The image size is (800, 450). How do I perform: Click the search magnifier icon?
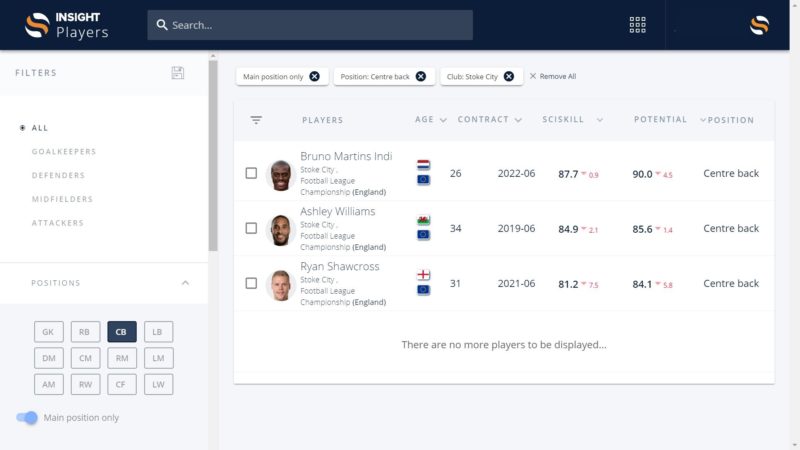[x=162, y=25]
